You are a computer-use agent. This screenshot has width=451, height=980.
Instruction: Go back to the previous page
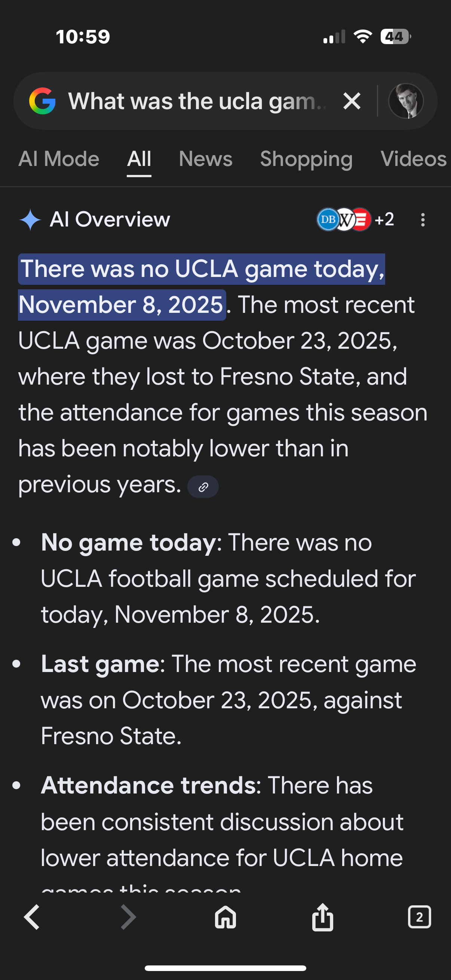click(32, 917)
